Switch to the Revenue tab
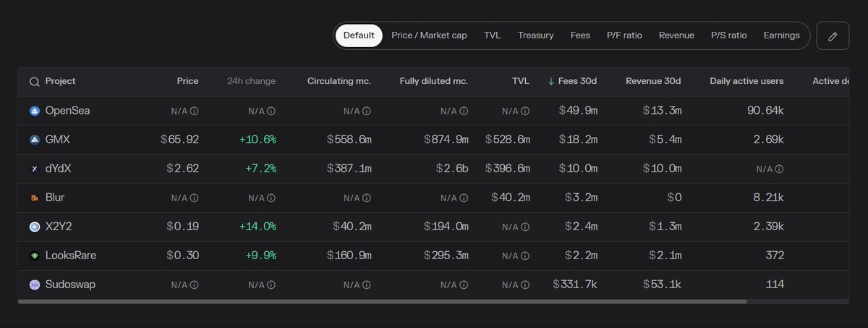The width and height of the screenshot is (868, 328). 676,35
